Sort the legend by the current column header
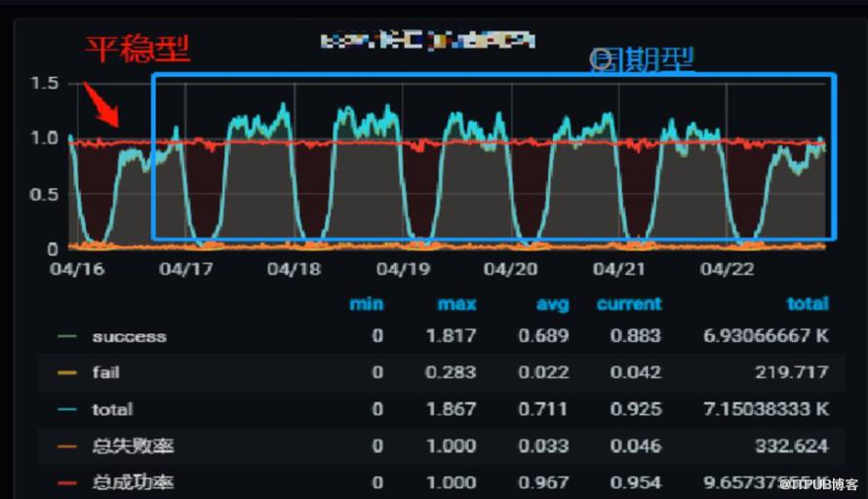This screenshot has width=868, height=499. pos(629,304)
